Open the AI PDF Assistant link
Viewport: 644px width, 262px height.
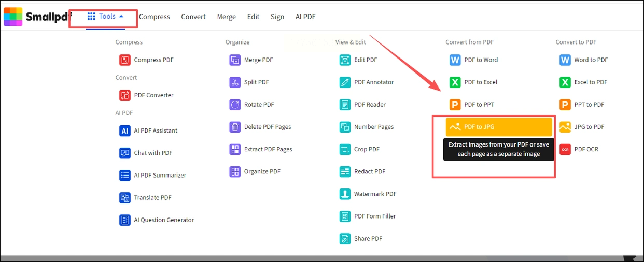point(156,130)
